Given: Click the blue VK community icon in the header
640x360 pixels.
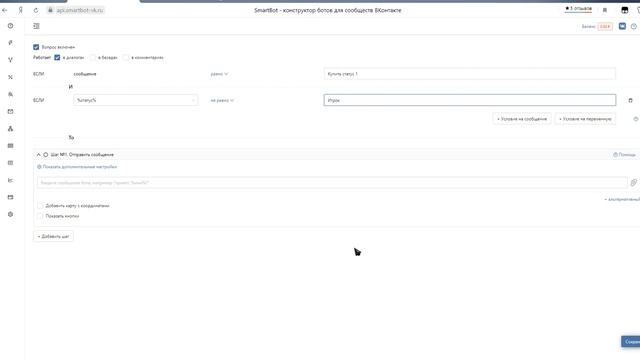Looking at the screenshot, I should point(622,26).
